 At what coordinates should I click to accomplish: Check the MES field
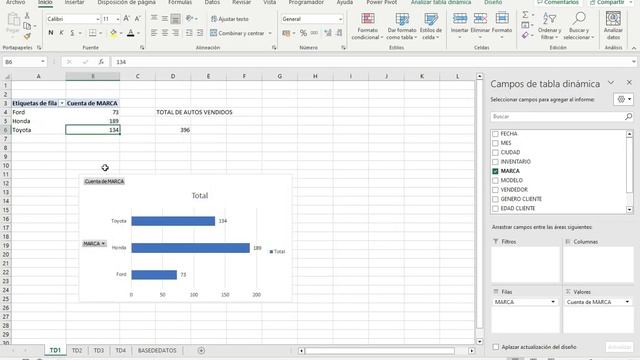point(495,143)
